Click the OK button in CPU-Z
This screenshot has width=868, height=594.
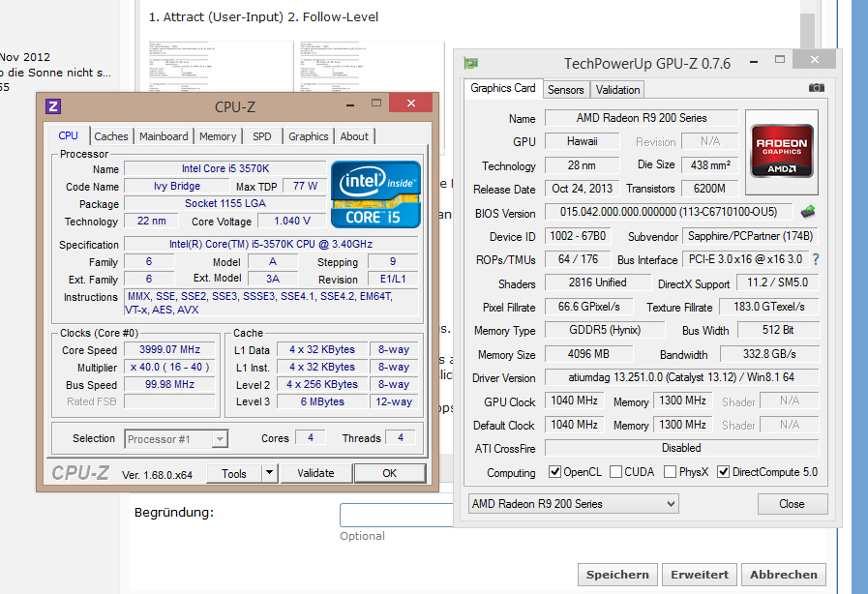pyautogui.click(x=390, y=473)
